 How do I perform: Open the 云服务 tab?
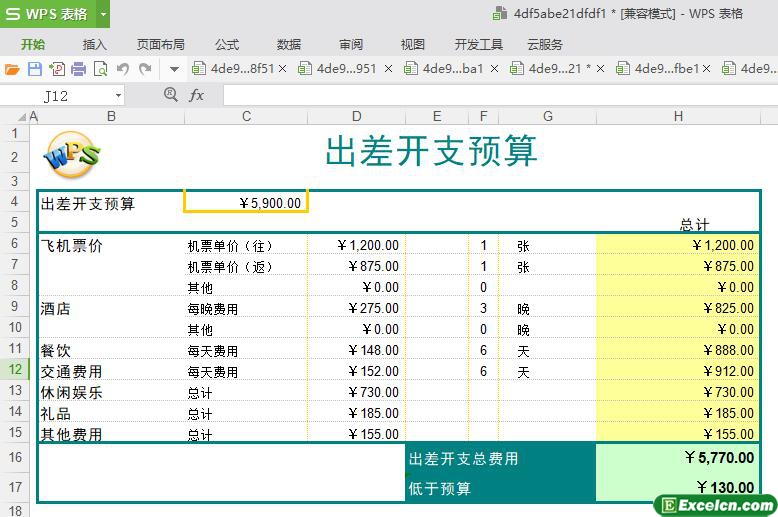tap(545, 44)
